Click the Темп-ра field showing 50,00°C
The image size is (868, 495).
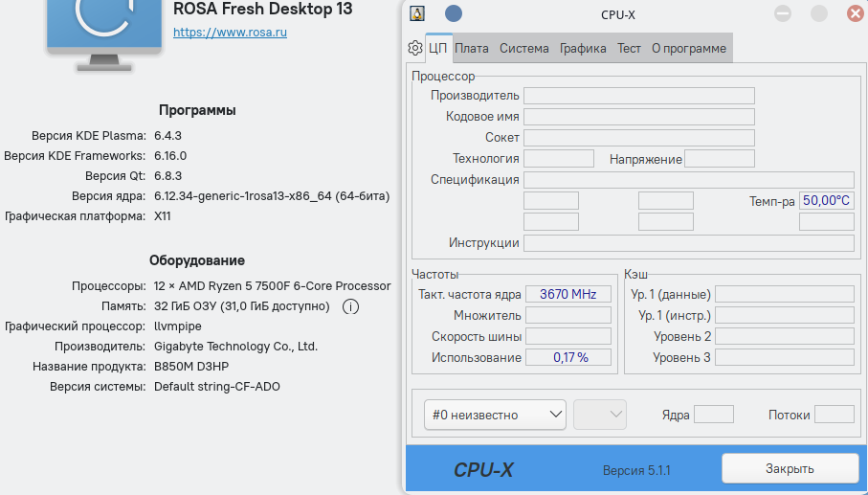coord(826,201)
